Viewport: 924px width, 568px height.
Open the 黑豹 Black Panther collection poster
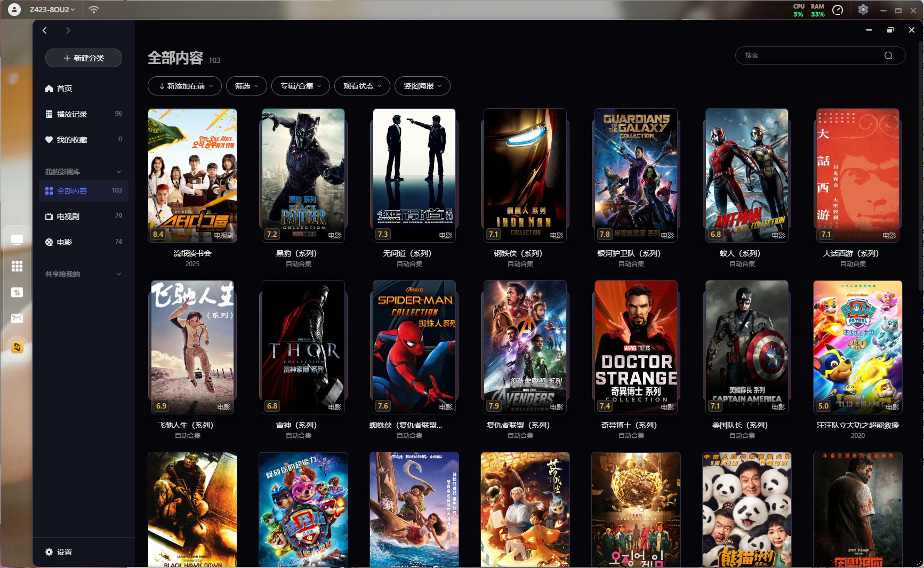[x=303, y=175]
